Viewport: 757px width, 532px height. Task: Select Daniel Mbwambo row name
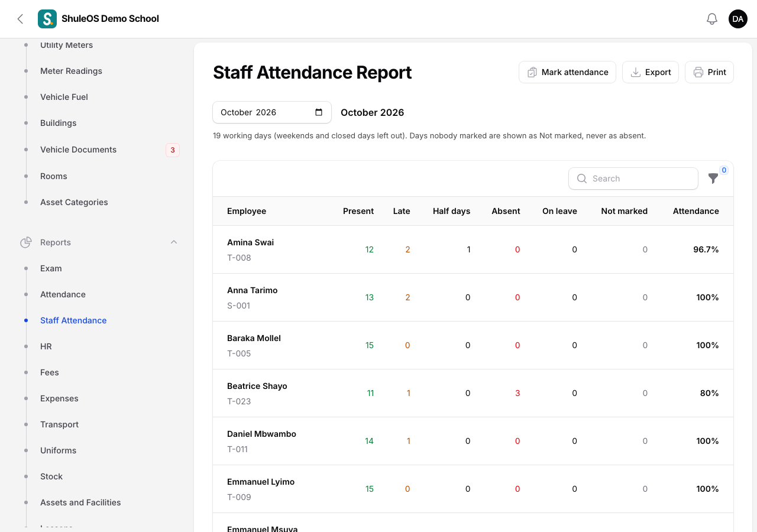(x=261, y=434)
